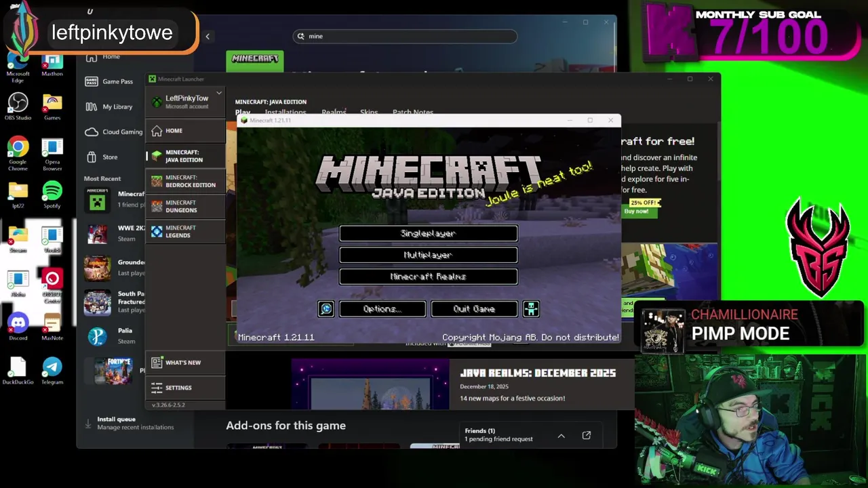Launch Google Chrome desktop shortcut
The image size is (868, 488).
[x=18, y=154]
